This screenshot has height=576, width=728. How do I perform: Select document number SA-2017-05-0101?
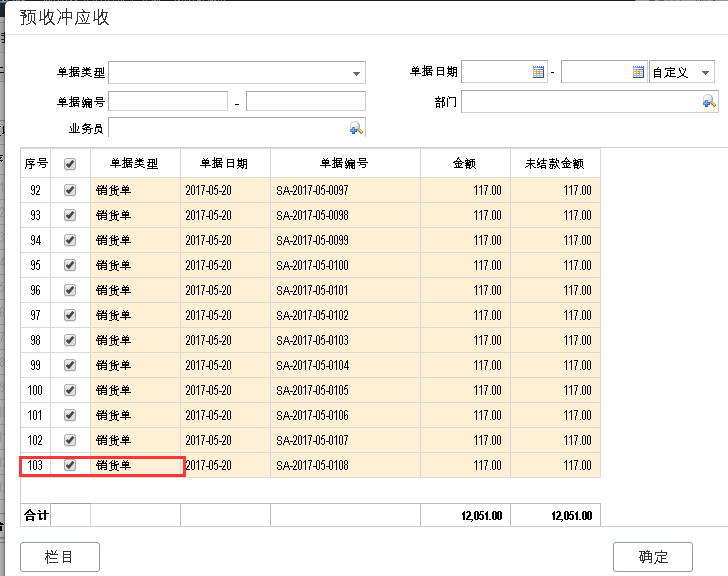[312, 291]
